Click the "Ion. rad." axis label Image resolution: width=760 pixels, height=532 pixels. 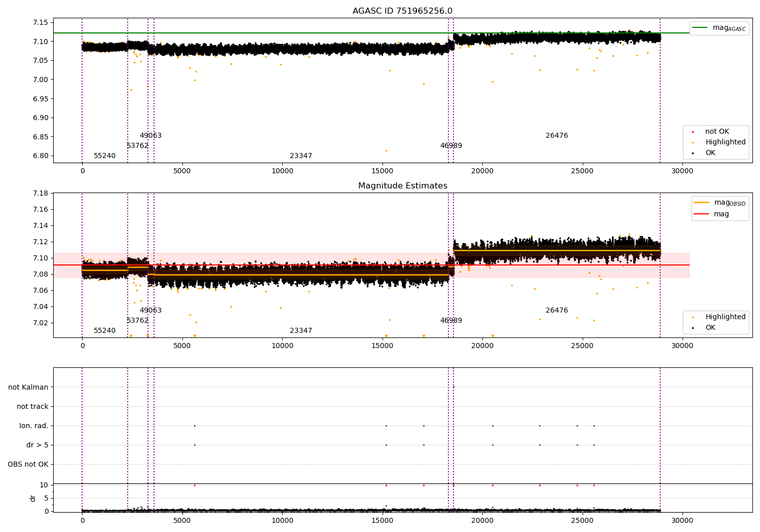(34, 426)
